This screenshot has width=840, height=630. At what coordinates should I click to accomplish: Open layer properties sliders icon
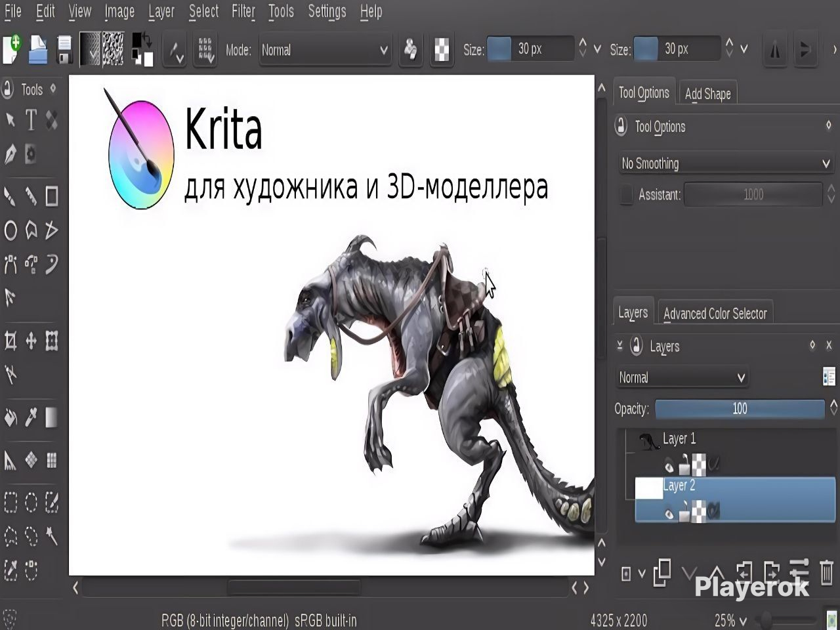coord(799,572)
